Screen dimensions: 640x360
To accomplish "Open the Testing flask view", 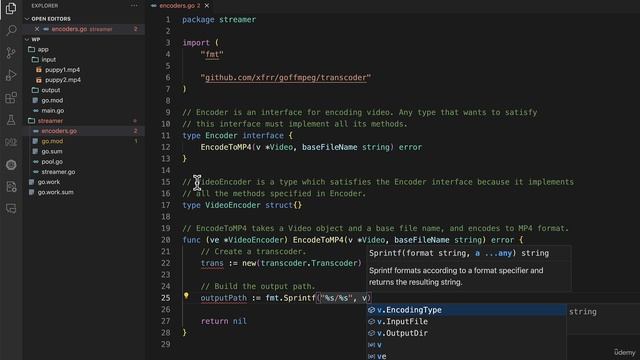I will click(x=11, y=120).
